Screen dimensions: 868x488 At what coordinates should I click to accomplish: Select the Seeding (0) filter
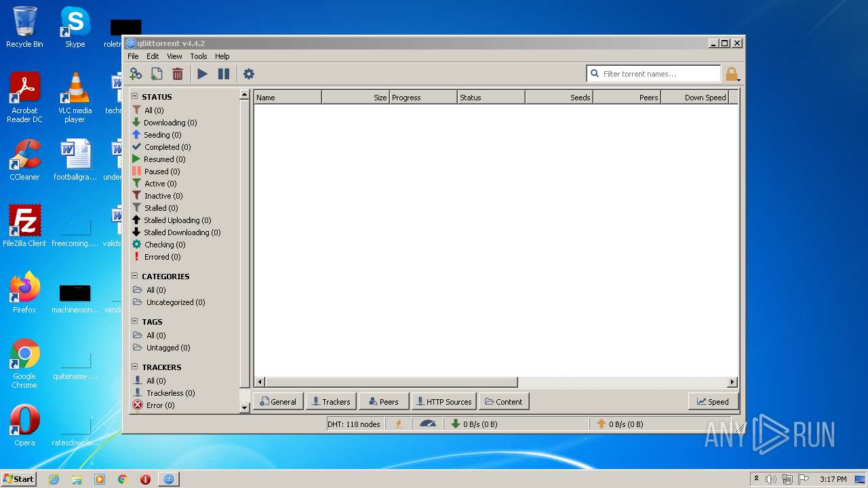(x=156, y=135)
